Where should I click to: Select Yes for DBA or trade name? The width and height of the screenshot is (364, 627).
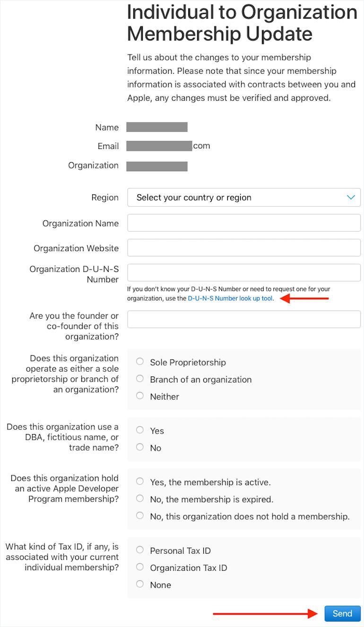pos(140,430)
